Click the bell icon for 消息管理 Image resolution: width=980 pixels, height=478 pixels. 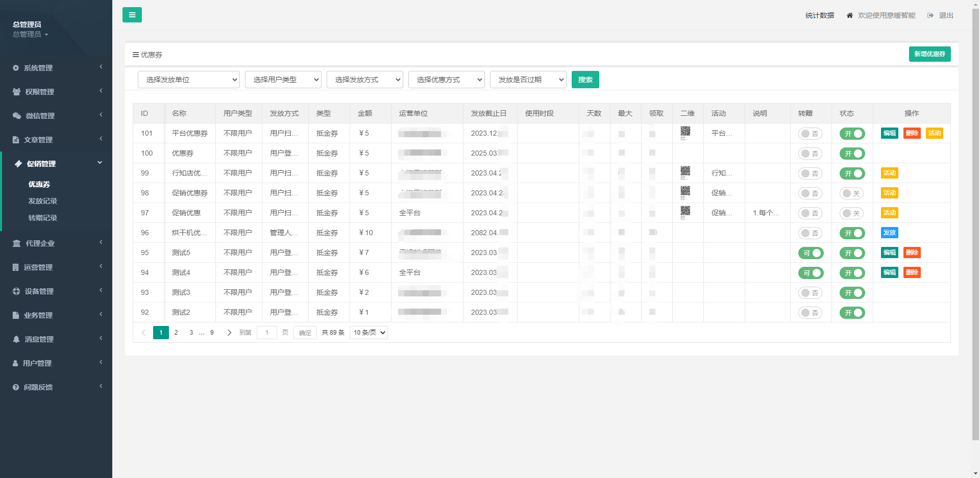point(16,339)
